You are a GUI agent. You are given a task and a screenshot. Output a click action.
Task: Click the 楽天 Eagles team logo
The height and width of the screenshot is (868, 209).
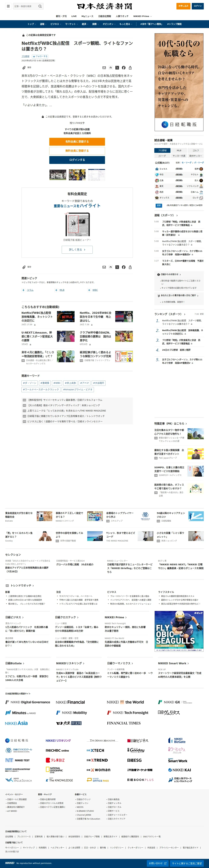pos(157,186)
